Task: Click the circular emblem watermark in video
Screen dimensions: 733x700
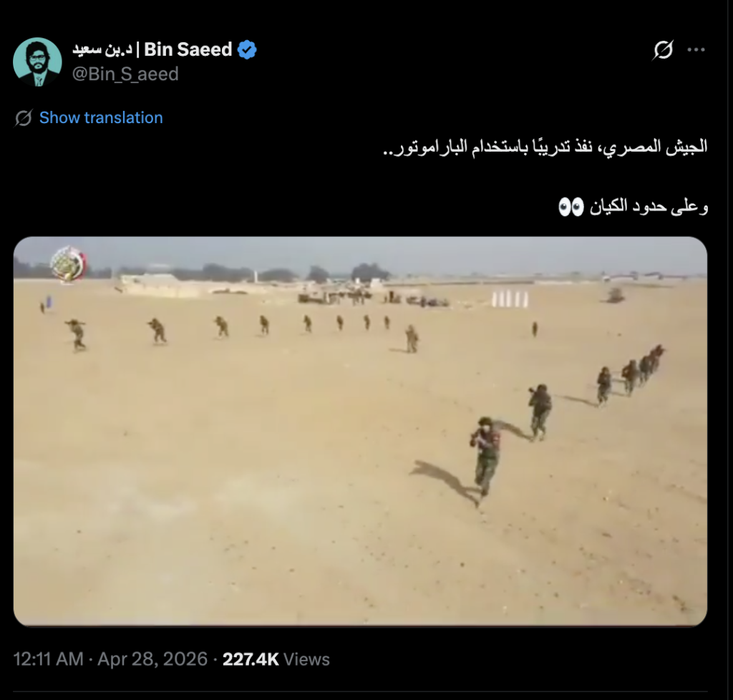Action: click(68, 265)
